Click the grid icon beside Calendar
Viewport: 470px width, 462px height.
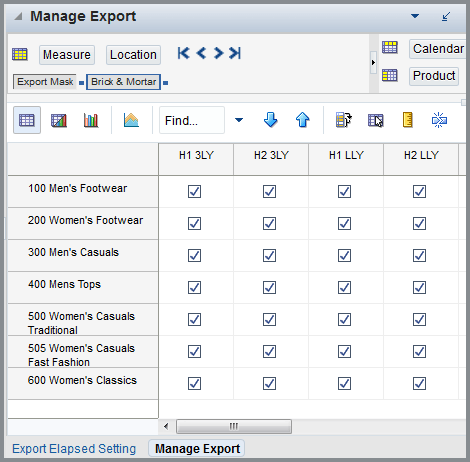click(x=390, y=47)
